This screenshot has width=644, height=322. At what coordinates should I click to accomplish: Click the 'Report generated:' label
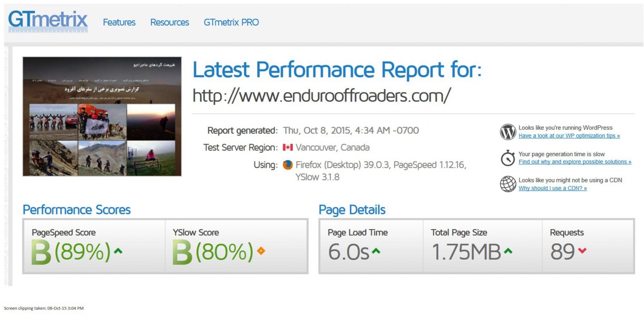243,131
